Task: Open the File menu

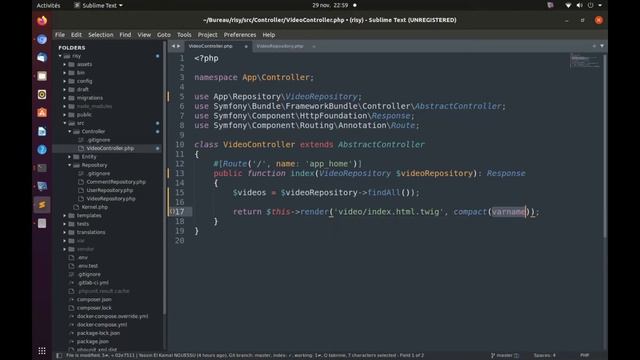Action: [60, 35]
